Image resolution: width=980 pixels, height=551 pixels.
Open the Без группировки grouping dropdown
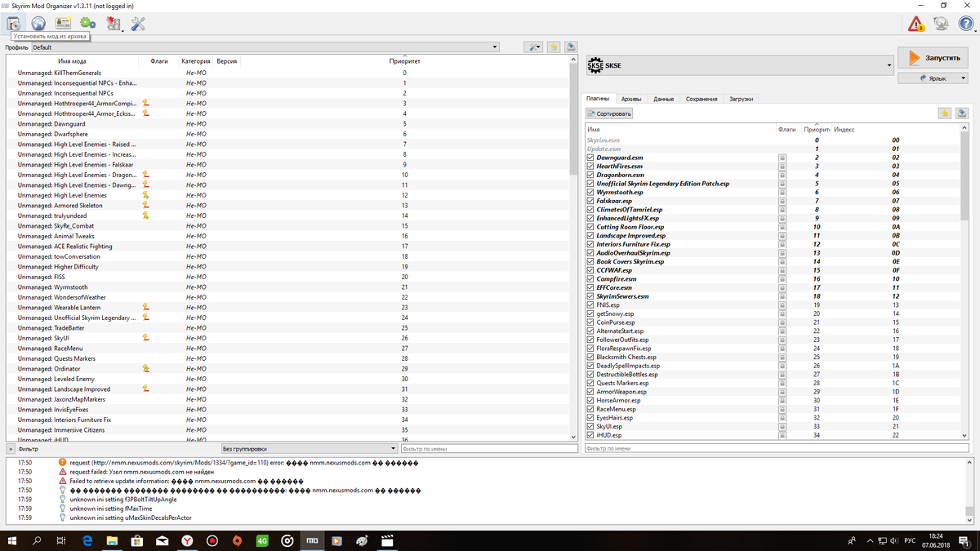309,448
